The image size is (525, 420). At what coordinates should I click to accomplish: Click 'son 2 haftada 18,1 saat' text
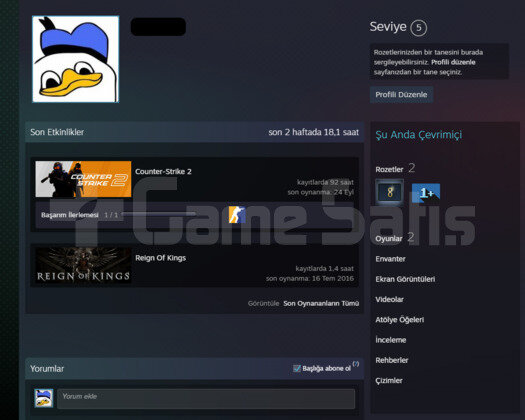[313, 132]
